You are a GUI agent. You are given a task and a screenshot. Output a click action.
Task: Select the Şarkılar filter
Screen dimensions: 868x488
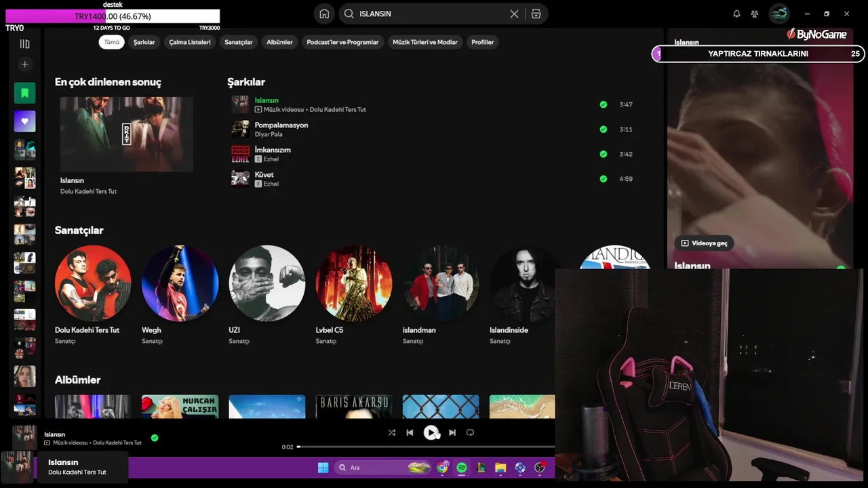pyautogui.click(x=144, y=42)
